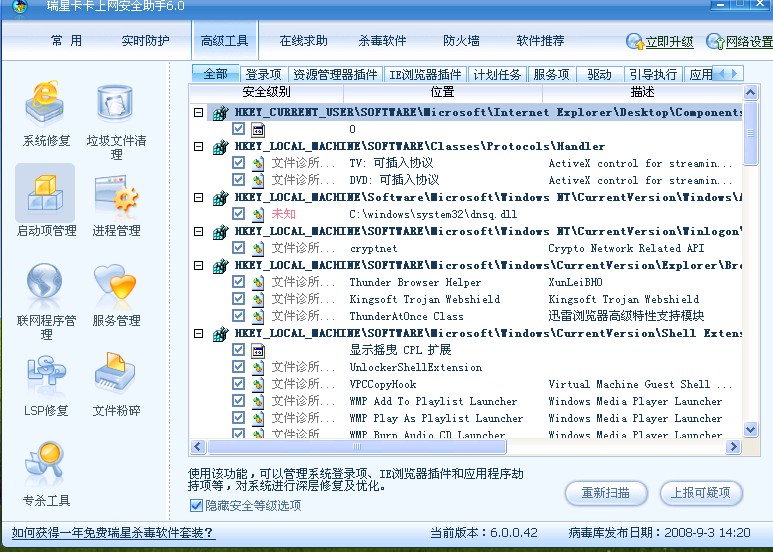Uncheck the cryptnet entry checkbox
This screenshot has height=552, width=773.
coord(239,247)
